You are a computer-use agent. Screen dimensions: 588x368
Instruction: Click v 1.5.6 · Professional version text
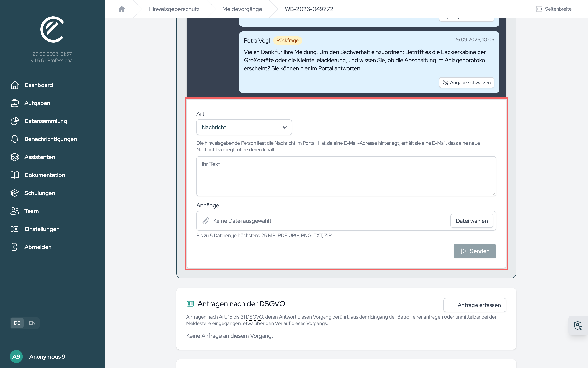[x=52, y=60]
